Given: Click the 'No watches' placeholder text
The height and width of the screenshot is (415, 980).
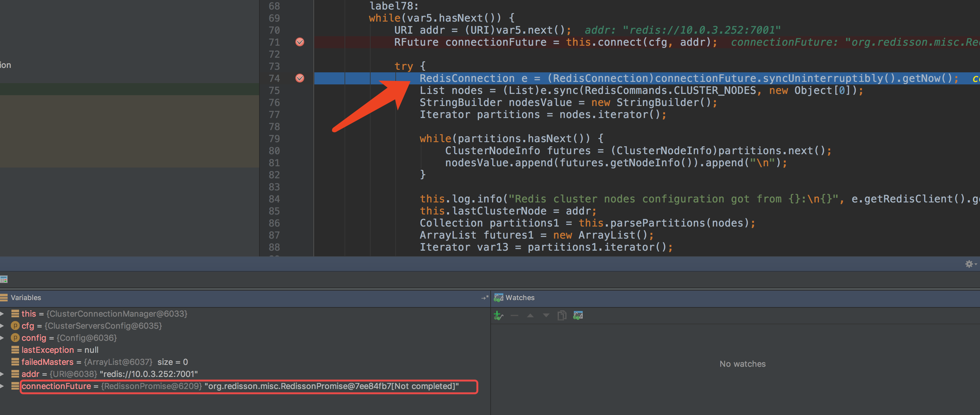Looking at the screenshot, I should (x=742, y=364).
